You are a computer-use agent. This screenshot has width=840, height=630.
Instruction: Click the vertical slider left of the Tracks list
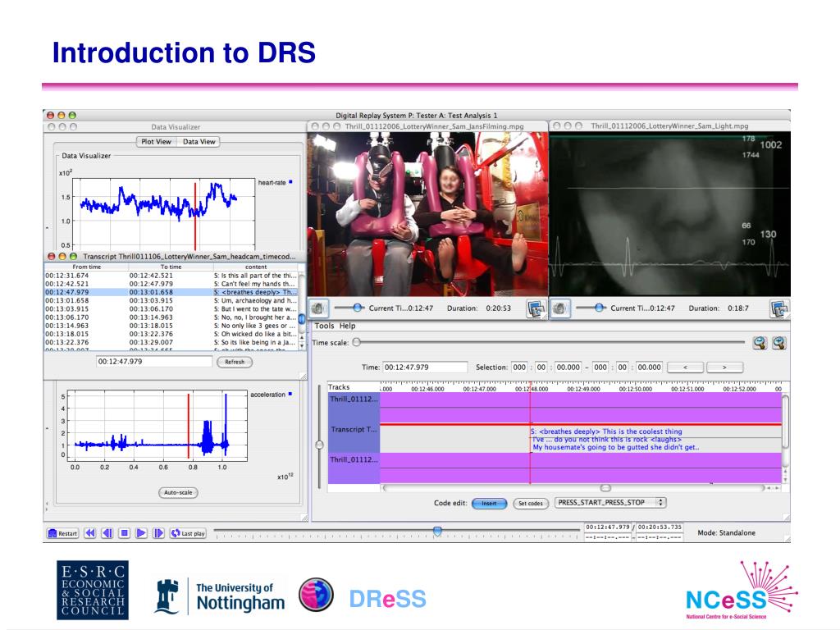pyautogui.click(x=320, y=445)
